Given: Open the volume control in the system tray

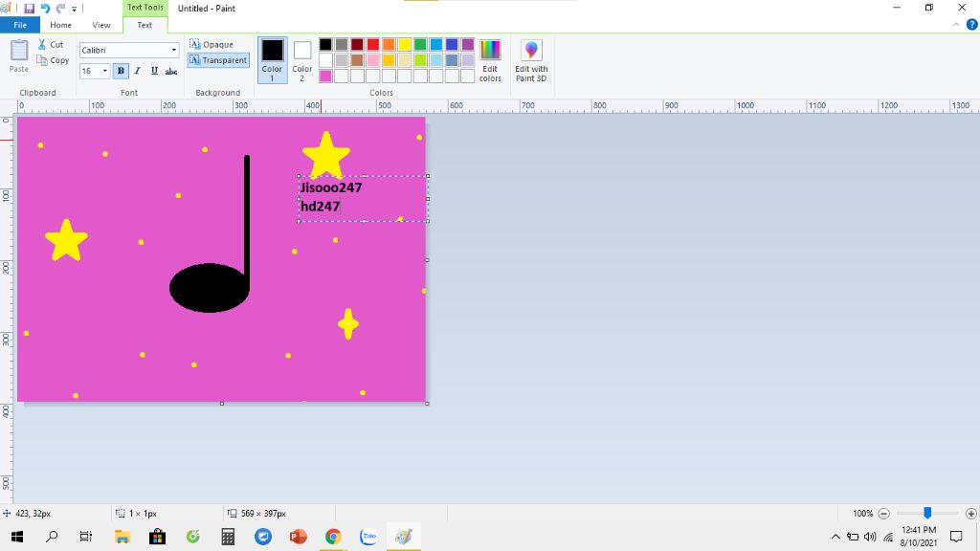Looking at the screenshot, I should pos(870,537).
